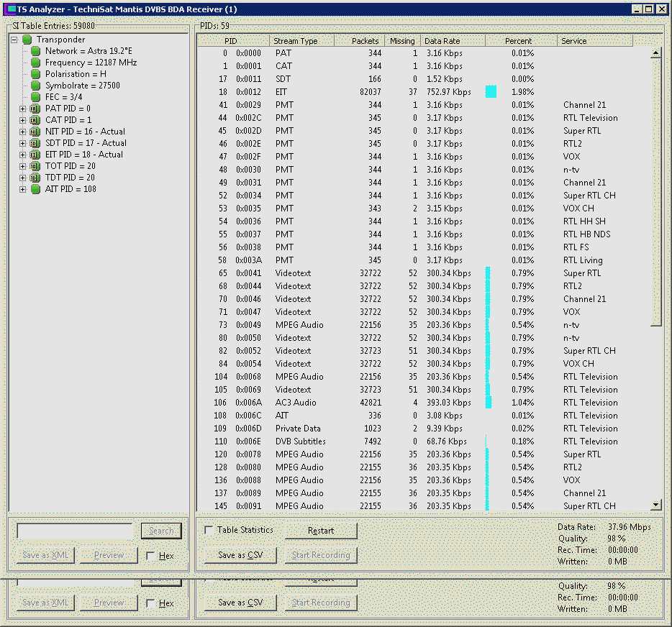
Task: Expand the CAT PID = 1 node
Action: 22,120
